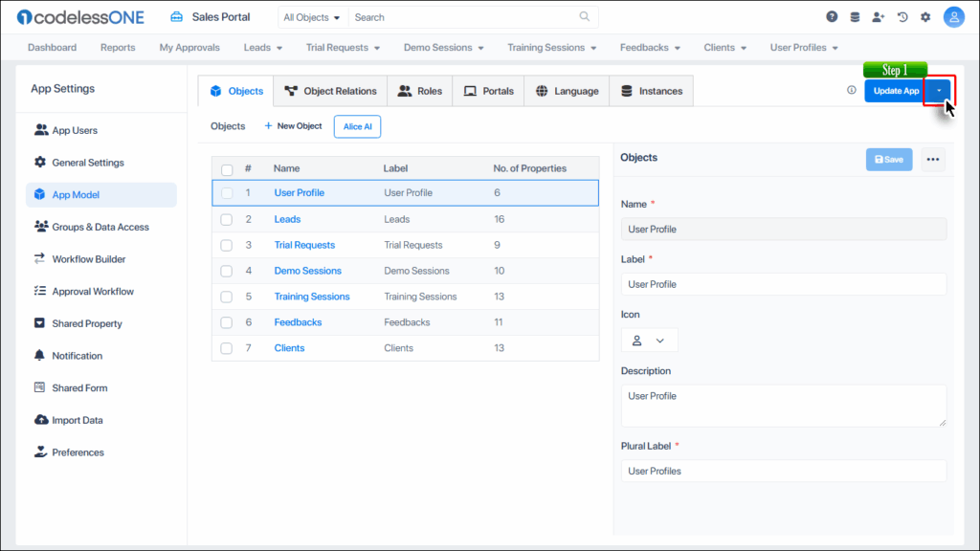Image resolution: width=980 pixels, height=551 pixels.
Task: Tick the checkbox for Clients row
Action: [227, 348]
